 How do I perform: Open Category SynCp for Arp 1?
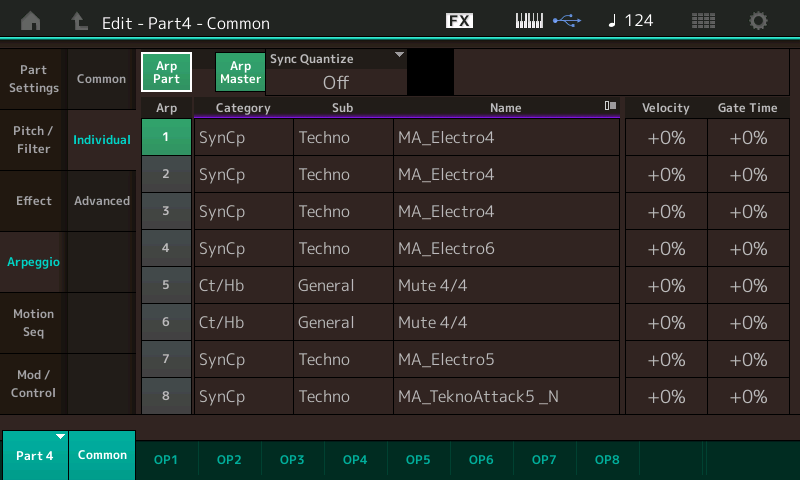point(243,137)
